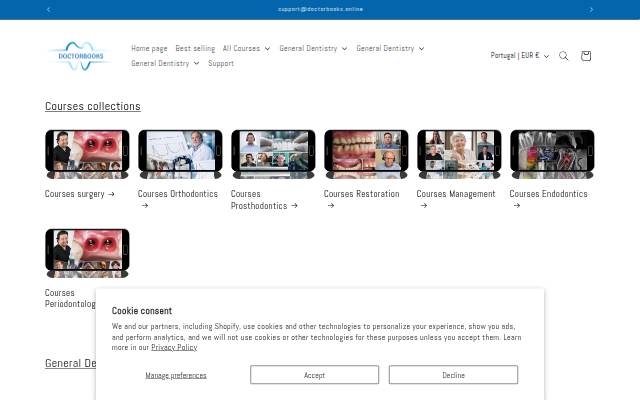The height and width of the screenshot is (400, 640).
Task: Open Courses Periodontology thumbnail image
Action: (87, 253)
